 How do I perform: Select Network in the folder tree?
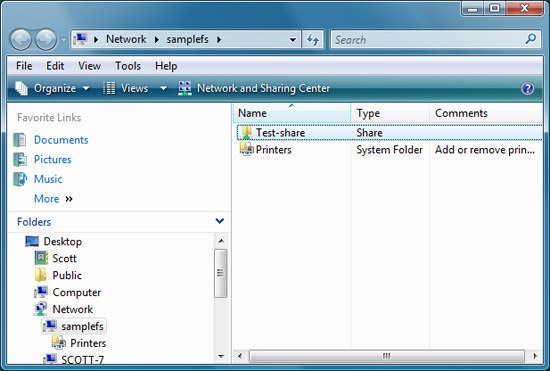tap(73, 309)
